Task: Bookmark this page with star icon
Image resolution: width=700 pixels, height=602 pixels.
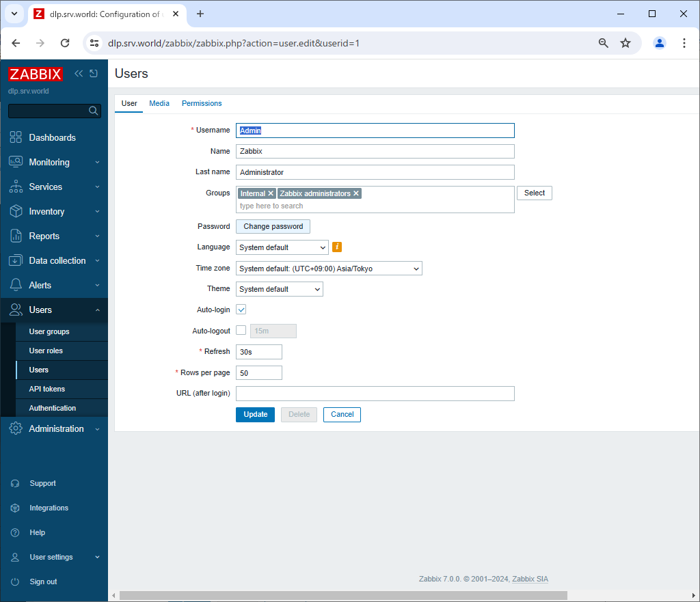Action: pos(625,43)
